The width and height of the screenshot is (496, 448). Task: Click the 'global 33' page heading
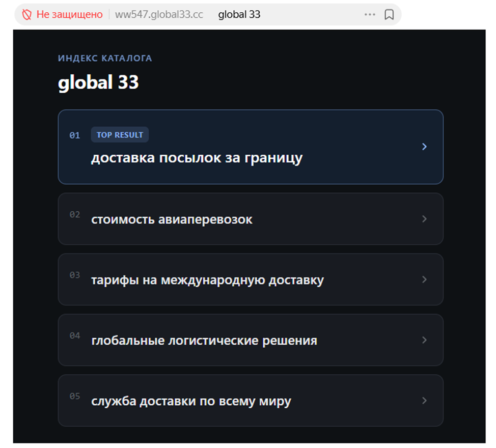pyautogui.click(x=98, y=82)
